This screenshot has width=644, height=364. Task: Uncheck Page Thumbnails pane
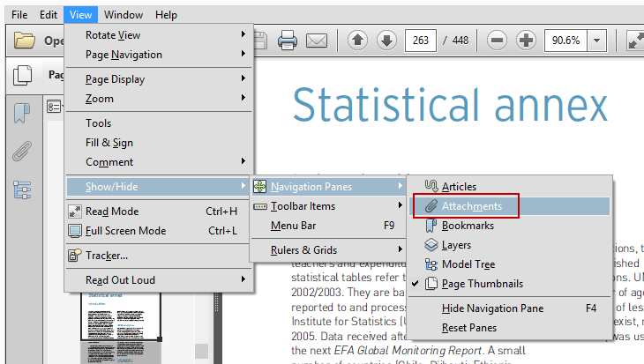tap(510, 284)
